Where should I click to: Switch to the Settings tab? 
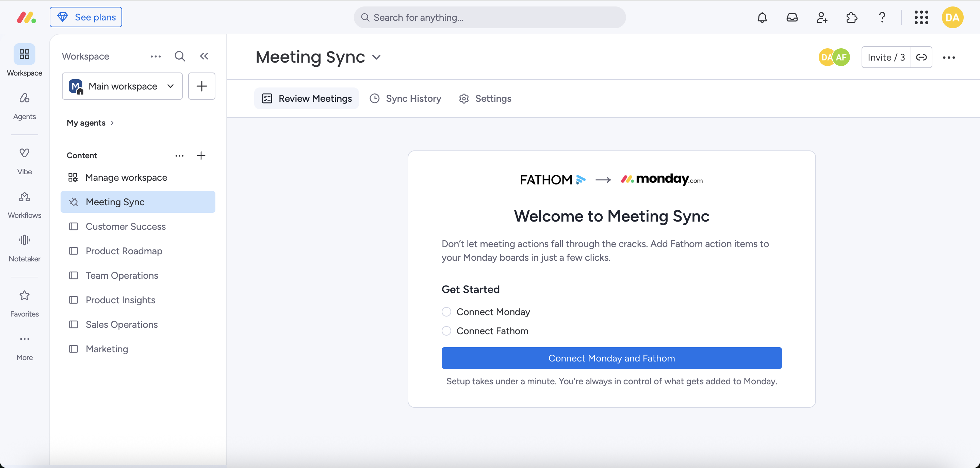coord(485,98)
